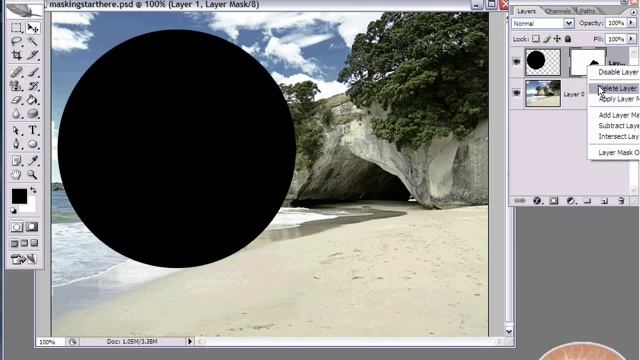
Task: Switch to the Channels tab
Action: 558,11
